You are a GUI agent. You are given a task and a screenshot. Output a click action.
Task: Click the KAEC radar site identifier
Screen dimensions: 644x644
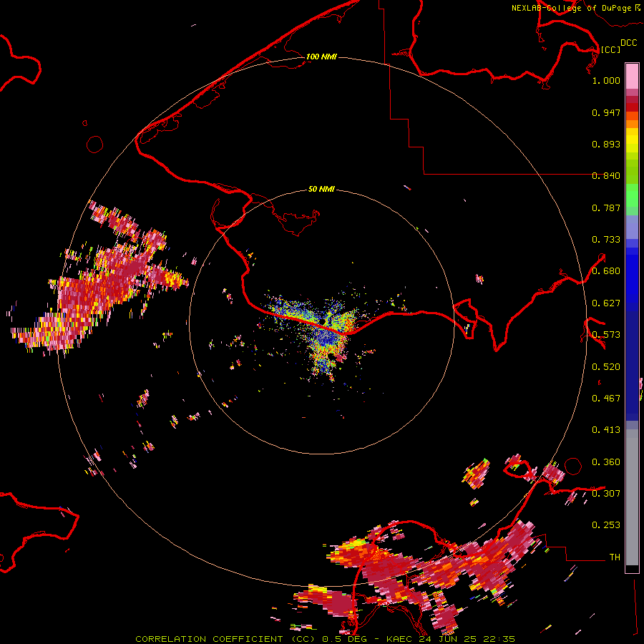coord(399,639)
